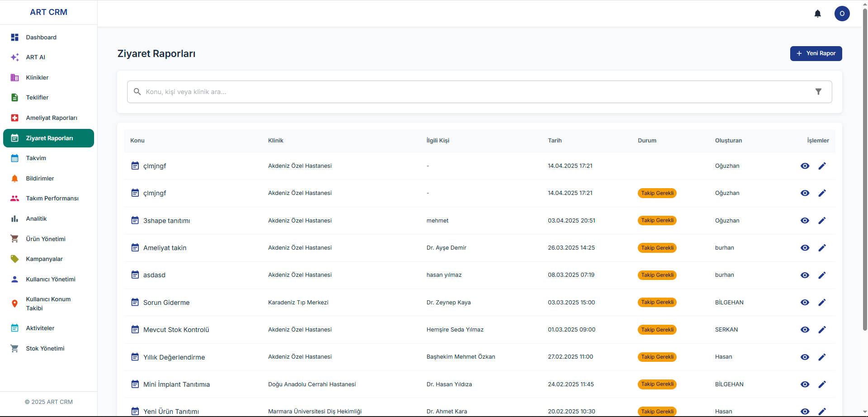The height and width of the screenshot is (417, 868).
Task: Edit the Yıllık Değerlendirme report
Action: coord(822,357)
